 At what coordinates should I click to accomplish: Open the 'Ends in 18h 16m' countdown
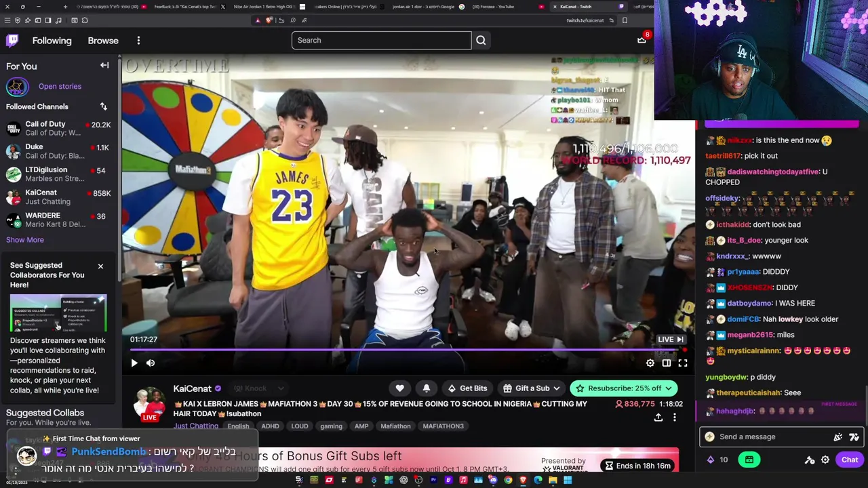637,466
